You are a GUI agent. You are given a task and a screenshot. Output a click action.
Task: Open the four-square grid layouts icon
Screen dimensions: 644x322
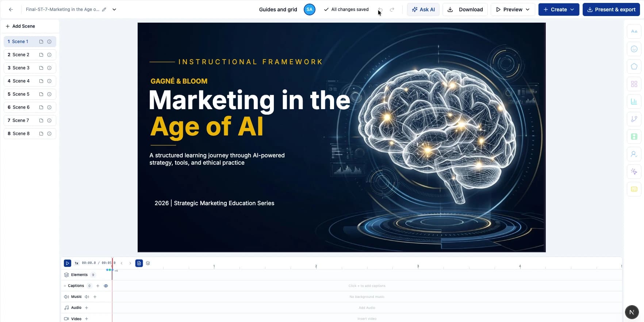634,84
